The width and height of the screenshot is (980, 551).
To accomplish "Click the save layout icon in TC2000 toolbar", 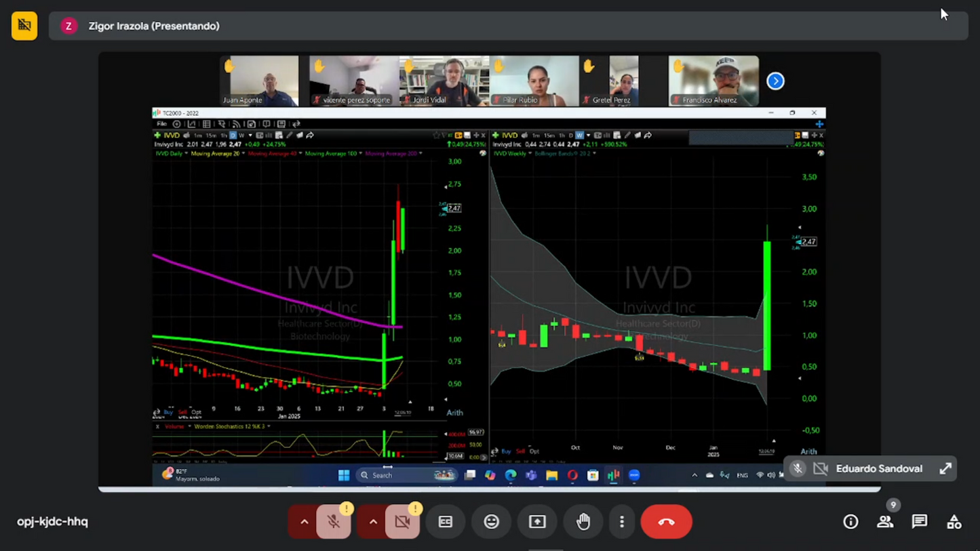I will point(282,124).
